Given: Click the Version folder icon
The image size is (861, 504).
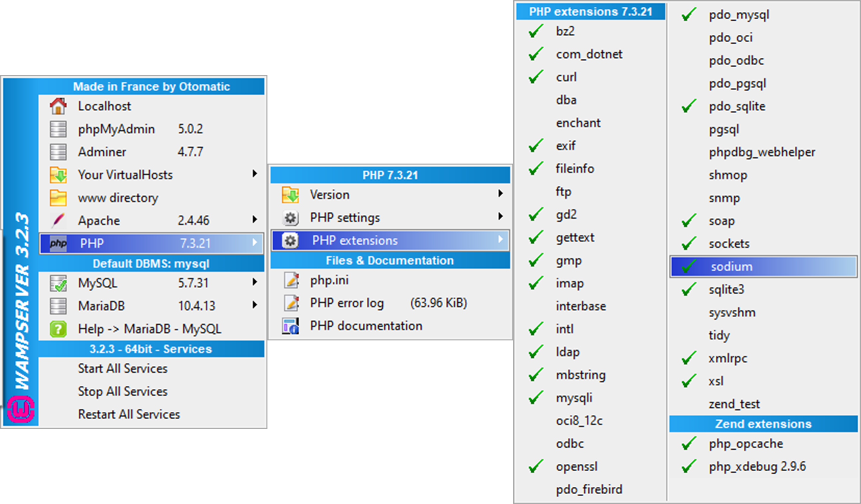Looking at the screenshot, I should [x=290, y=195].
